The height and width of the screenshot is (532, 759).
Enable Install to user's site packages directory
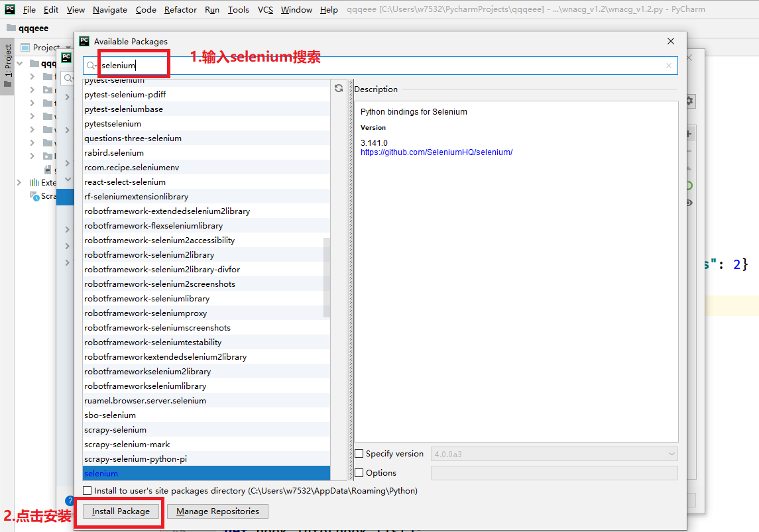(x=87, y=490)
